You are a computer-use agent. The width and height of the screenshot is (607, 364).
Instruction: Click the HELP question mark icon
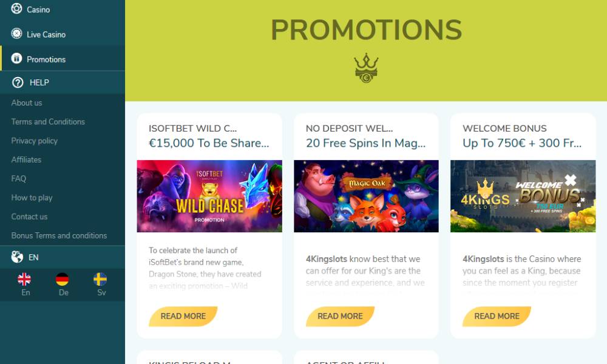coord(18,83)
